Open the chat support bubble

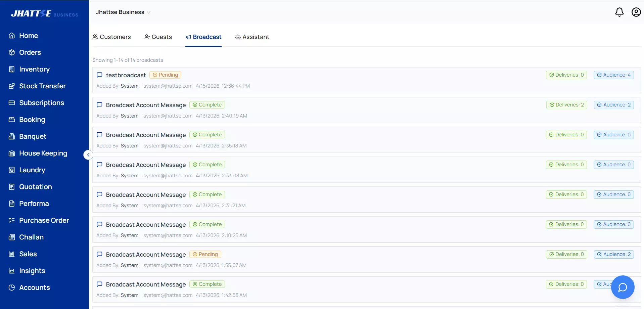pos(623,287)
